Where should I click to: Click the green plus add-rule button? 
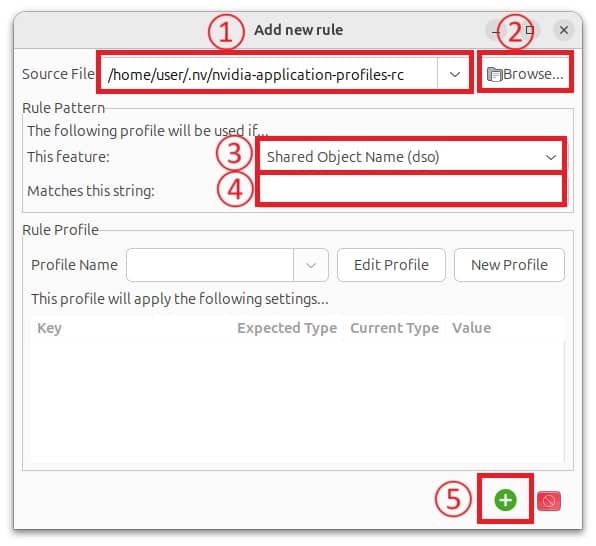[505, 500]
